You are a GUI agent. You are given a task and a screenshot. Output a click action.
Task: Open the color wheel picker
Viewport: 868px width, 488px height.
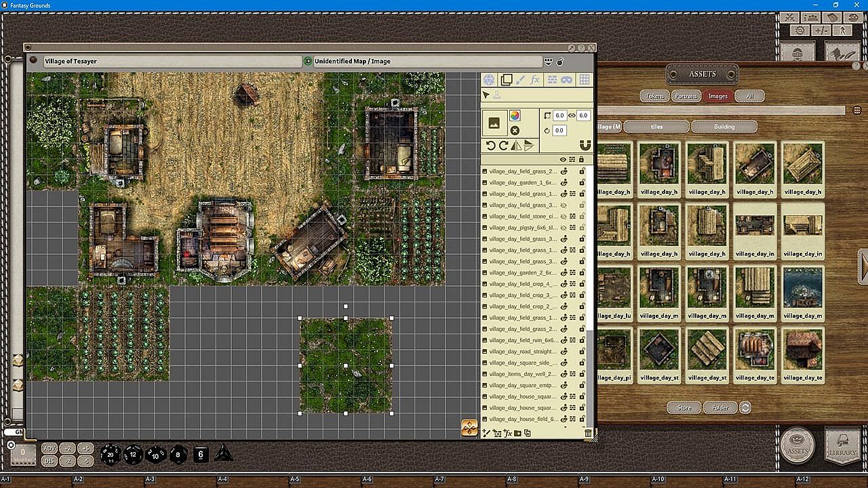click(x=515, y=116)
